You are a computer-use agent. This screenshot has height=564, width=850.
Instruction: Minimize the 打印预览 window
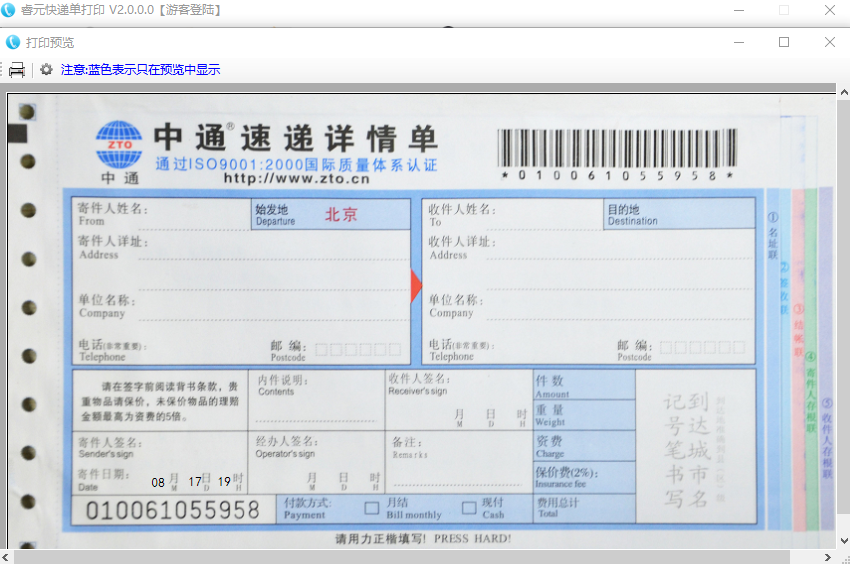[x=739, y=42]
